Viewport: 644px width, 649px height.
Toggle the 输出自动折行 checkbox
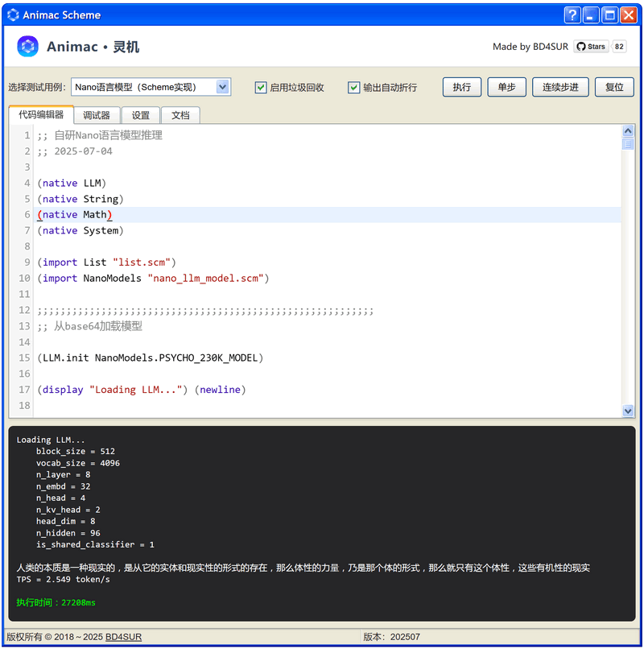pos(354,87)
